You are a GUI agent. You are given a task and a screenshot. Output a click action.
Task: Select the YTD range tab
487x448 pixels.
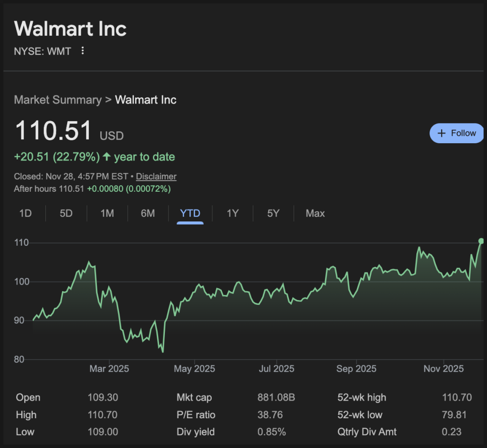[190, 213]
